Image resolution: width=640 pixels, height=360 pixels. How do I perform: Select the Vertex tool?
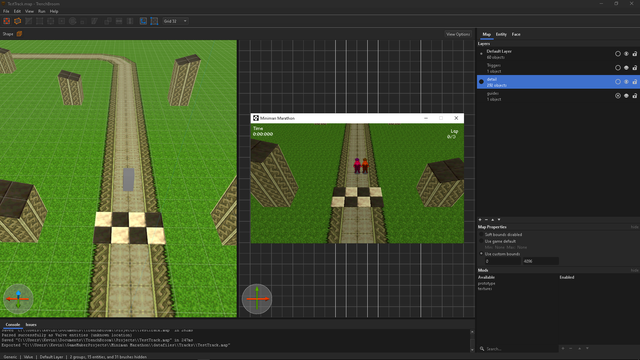tap(40, 21)
